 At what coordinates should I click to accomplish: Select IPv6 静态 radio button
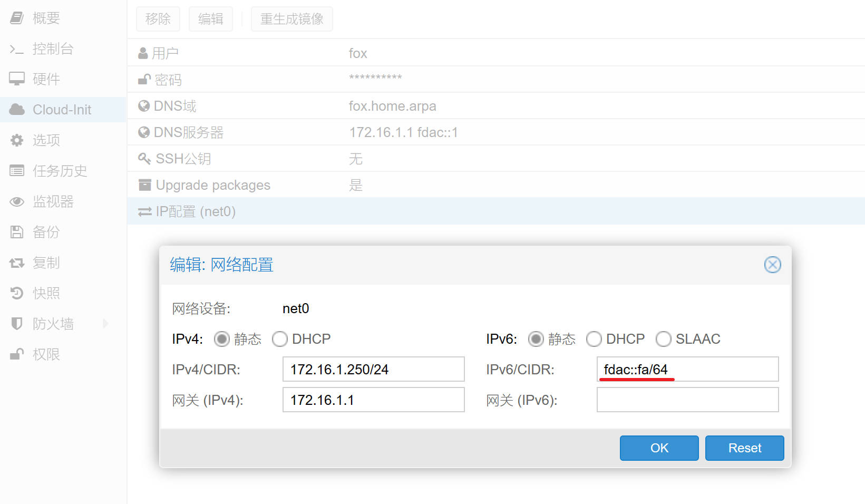[x=536, y=339]
